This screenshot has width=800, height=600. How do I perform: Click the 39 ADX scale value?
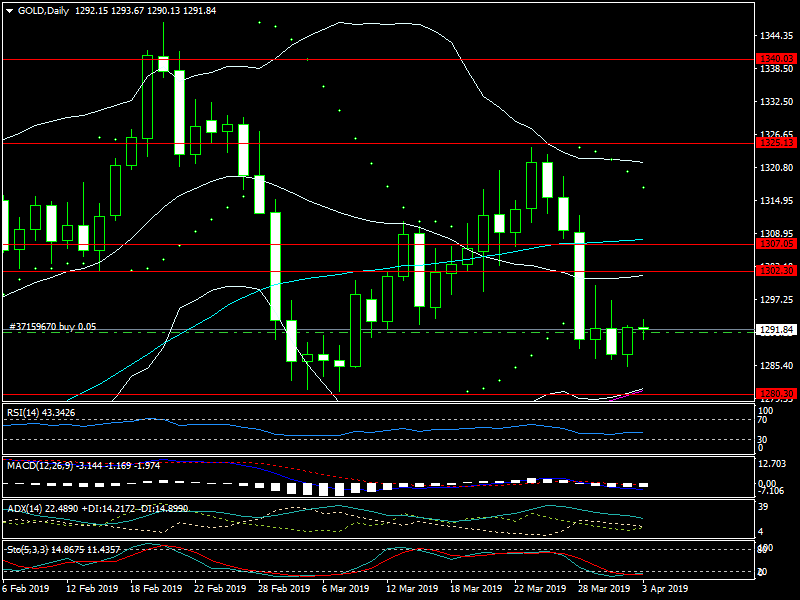tap(764, 507)
